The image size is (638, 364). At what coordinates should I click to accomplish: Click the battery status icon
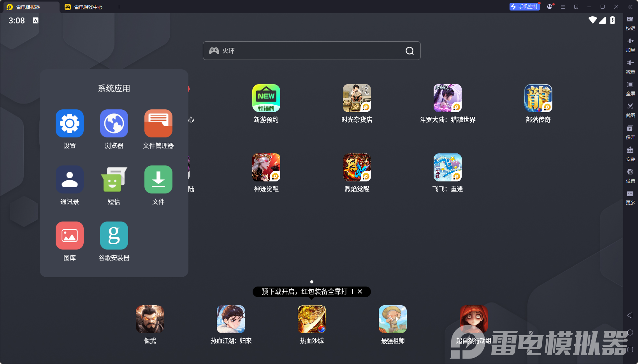click(x=613, y=20)
